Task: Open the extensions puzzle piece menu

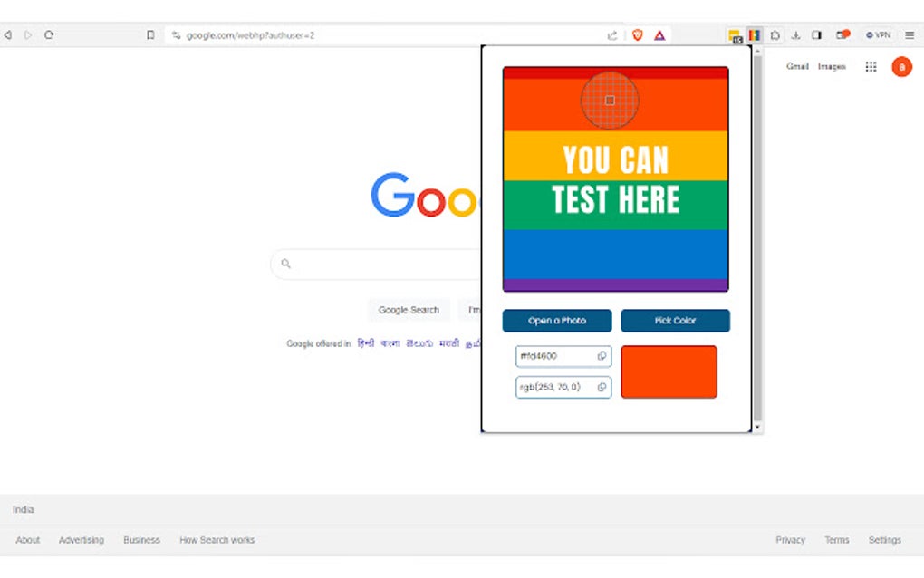Action: pyautogui.click(x=775, y=35)
